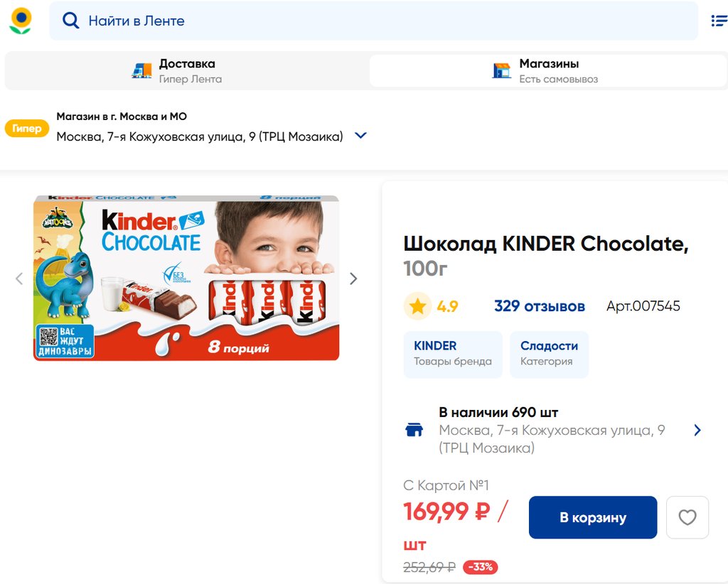Viewport: 728px width, 584px height.
Task: Click the store pickup shop icon
Action: (502, 70)
